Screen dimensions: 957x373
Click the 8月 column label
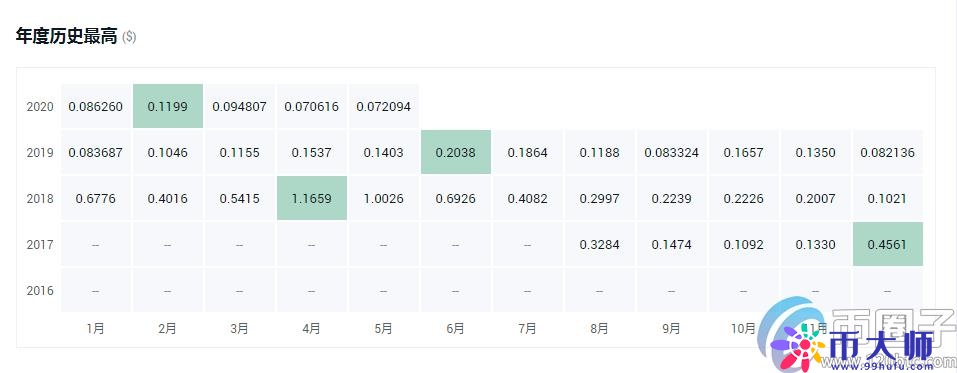[x=599, y=329]
